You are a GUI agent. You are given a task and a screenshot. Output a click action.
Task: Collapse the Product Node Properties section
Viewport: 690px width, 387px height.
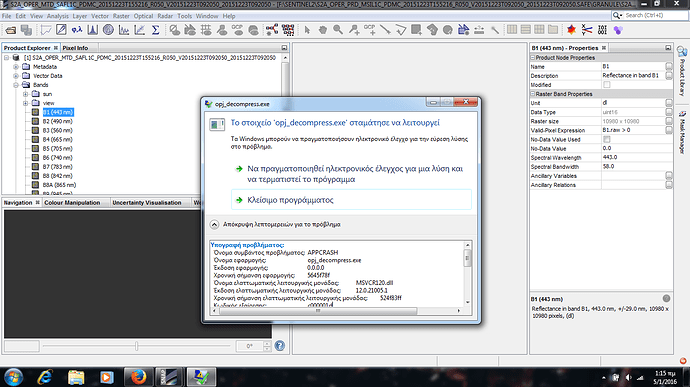coord(532,58)
